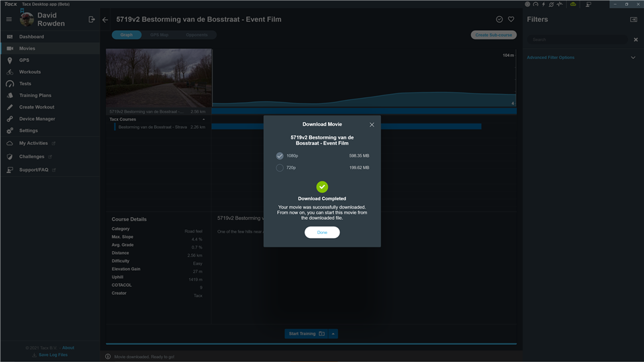Collapse the Tacx Courses list
The image size is (644, 362).
pos(204,119)
